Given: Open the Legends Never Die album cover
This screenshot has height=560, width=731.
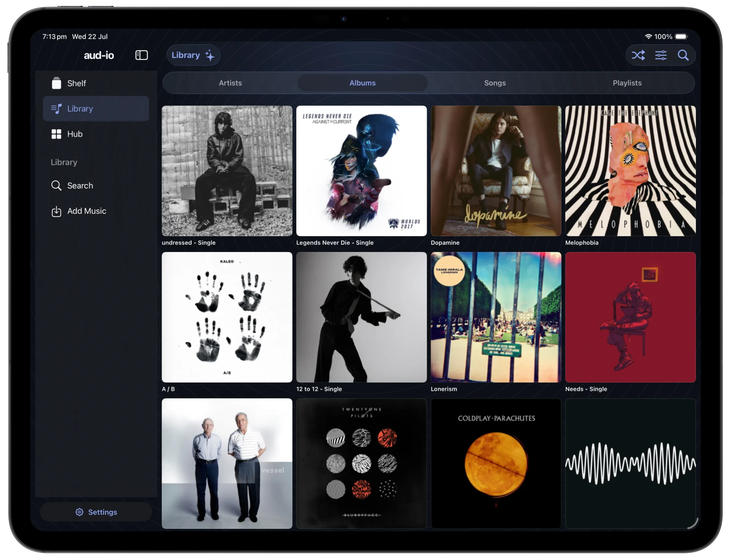Looking at the screenshot, I should tap(361, 171).
